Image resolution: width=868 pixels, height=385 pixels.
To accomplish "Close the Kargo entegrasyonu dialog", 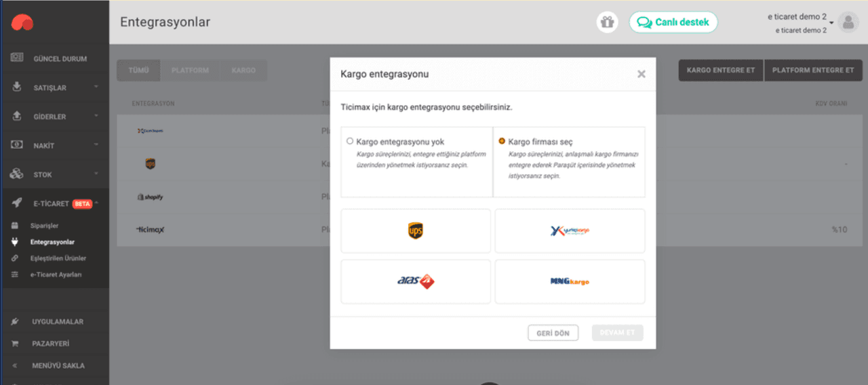I will 641,74.
